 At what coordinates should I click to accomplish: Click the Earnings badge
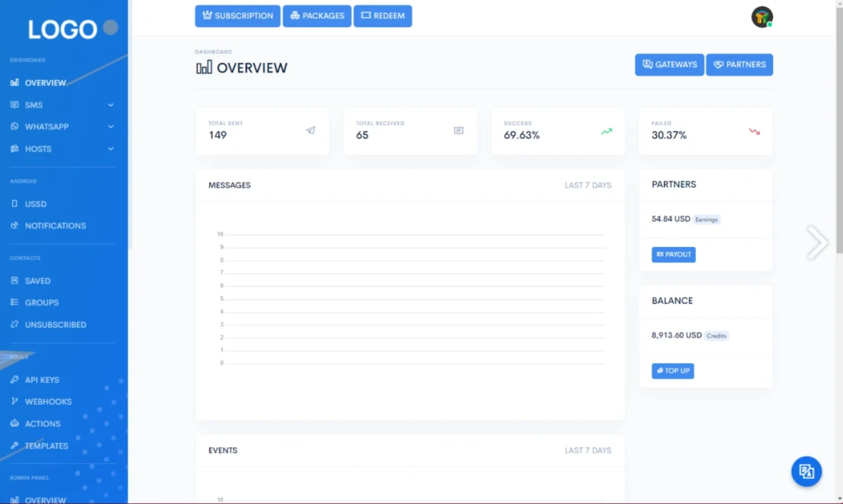[706, 219]
